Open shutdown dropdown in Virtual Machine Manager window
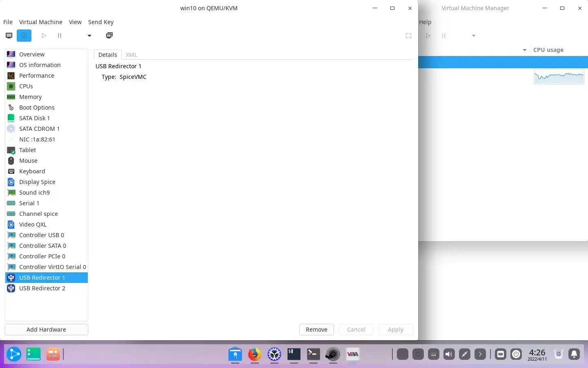 (474, 36)
